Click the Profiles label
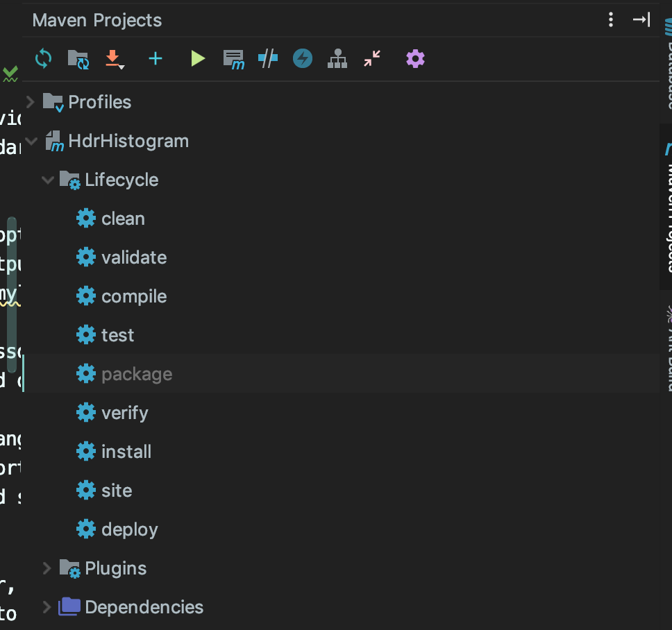 (x=99, y=103)
